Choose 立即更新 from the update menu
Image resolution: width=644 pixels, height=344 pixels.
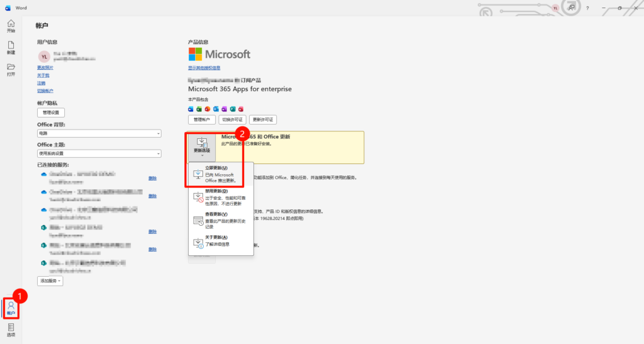(220, 174)
